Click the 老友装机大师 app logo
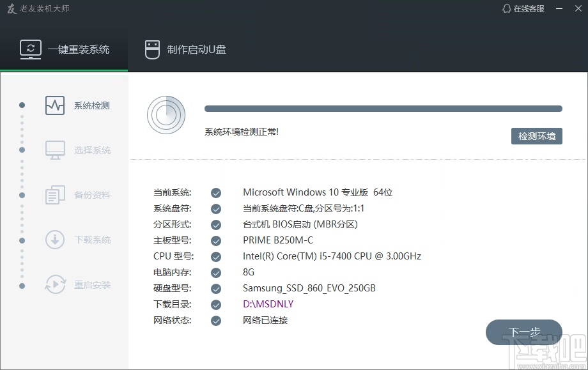The height and width of the screenshot is (370, 588). pos(11,9)
